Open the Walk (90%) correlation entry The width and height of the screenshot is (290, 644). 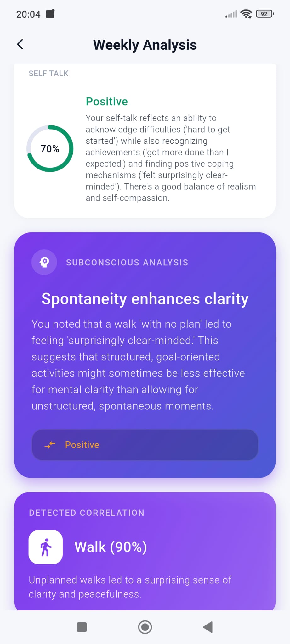tap(111, 546)
